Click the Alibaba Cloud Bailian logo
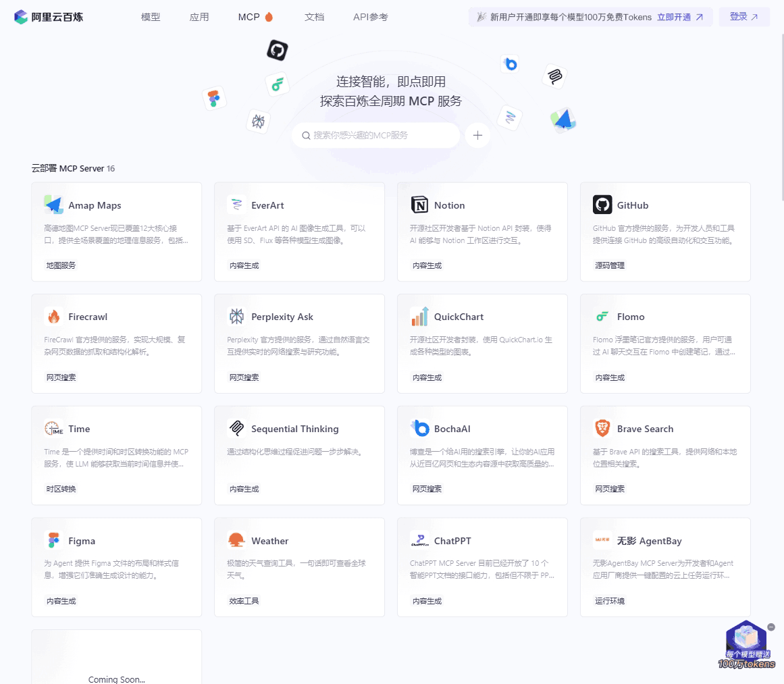 pyautogui.click(x=49, y=17)
